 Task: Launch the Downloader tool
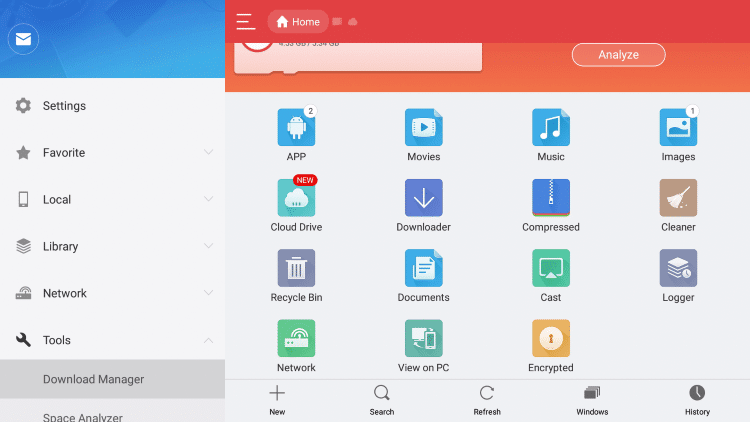[x=423, y=198]
